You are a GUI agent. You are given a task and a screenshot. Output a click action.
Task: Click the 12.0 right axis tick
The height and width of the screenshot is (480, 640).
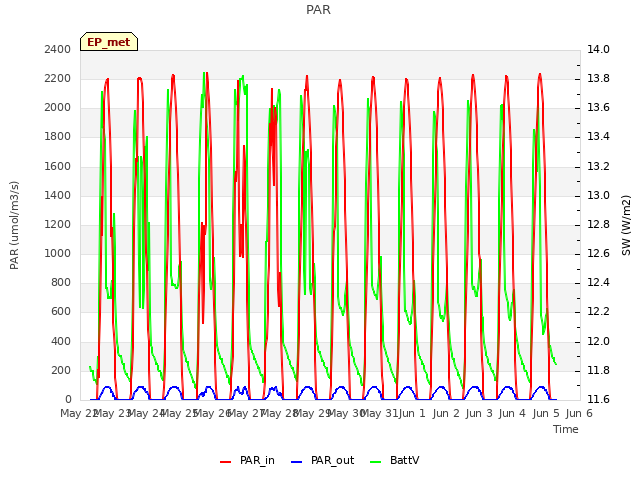598,342
